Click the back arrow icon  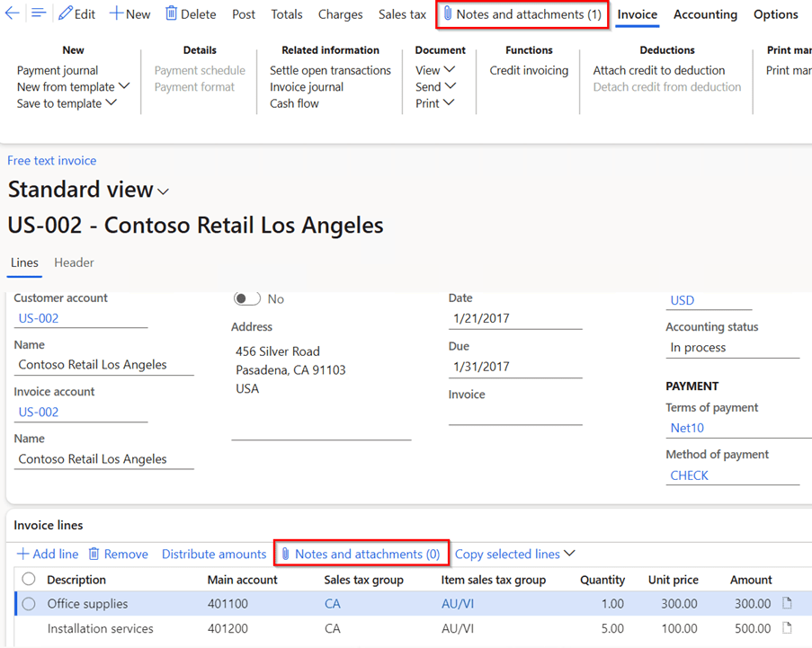point(12,13)
